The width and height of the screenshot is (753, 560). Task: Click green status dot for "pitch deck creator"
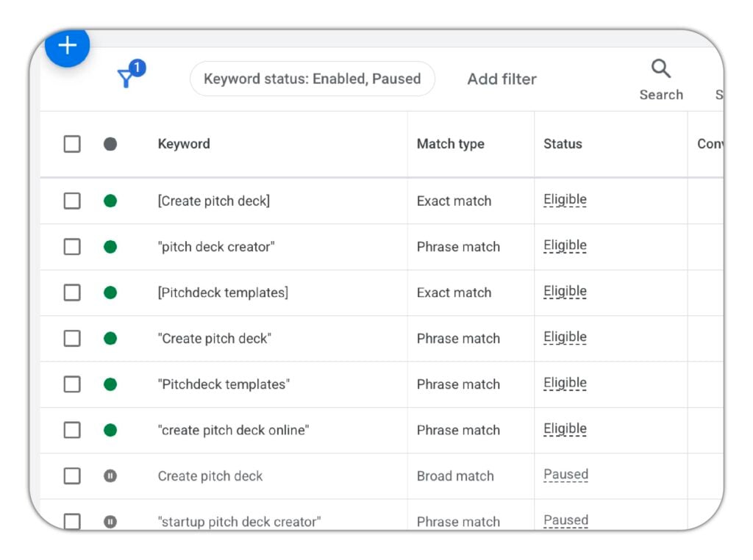pos(110,247)
